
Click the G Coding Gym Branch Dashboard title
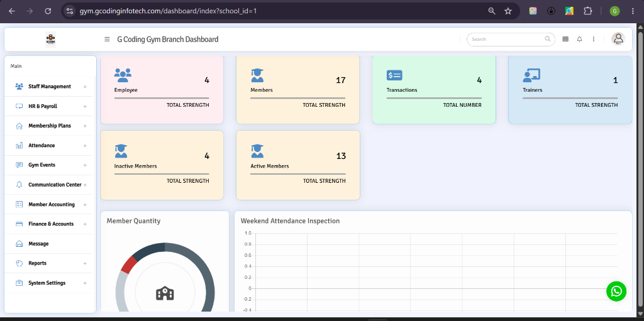pyautogui.click(x=167, y=40)
